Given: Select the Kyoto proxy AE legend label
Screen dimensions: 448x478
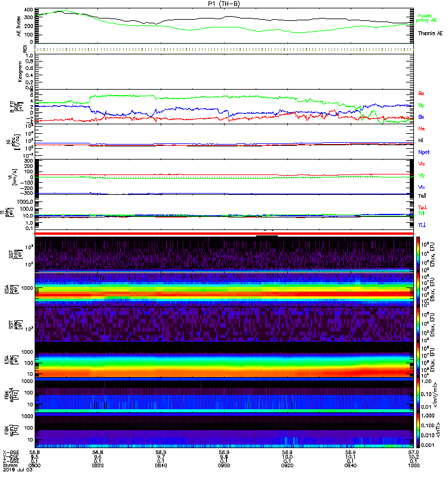Looking at the screenshot, I should (426, 18).
